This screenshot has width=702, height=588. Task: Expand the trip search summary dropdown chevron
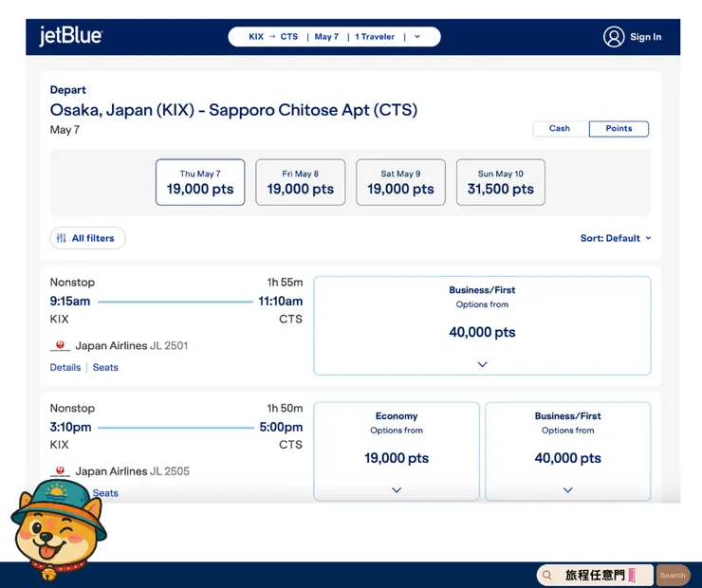pos(417,37)
